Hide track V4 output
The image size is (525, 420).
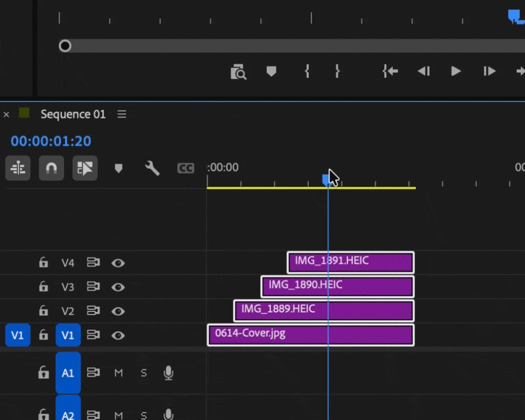(x=118, y=263)
